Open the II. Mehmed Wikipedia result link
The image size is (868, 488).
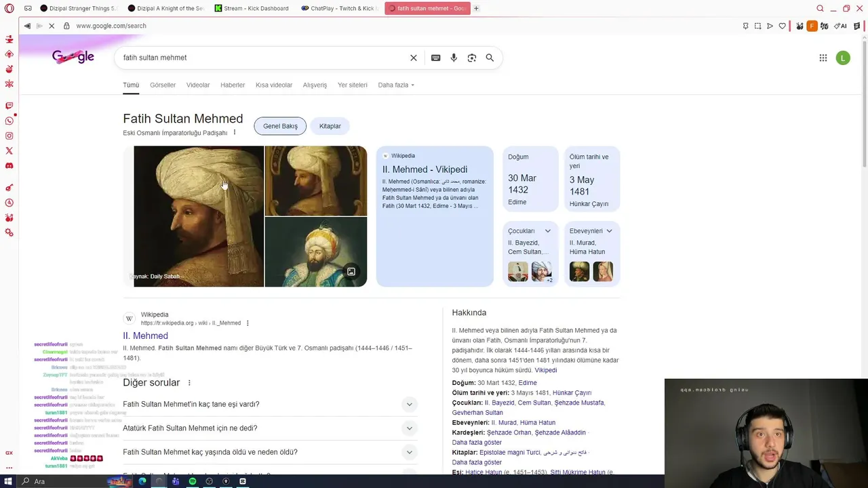click(145, 336)
